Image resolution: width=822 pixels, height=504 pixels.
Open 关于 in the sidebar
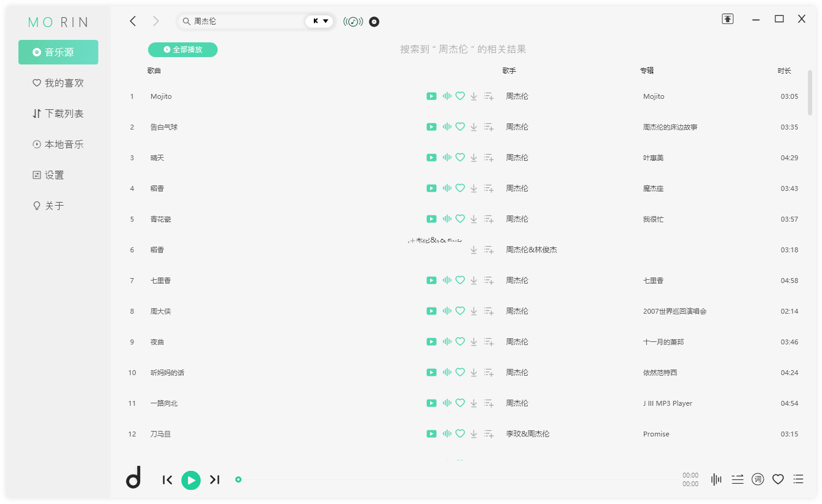(x=58, y=206)
